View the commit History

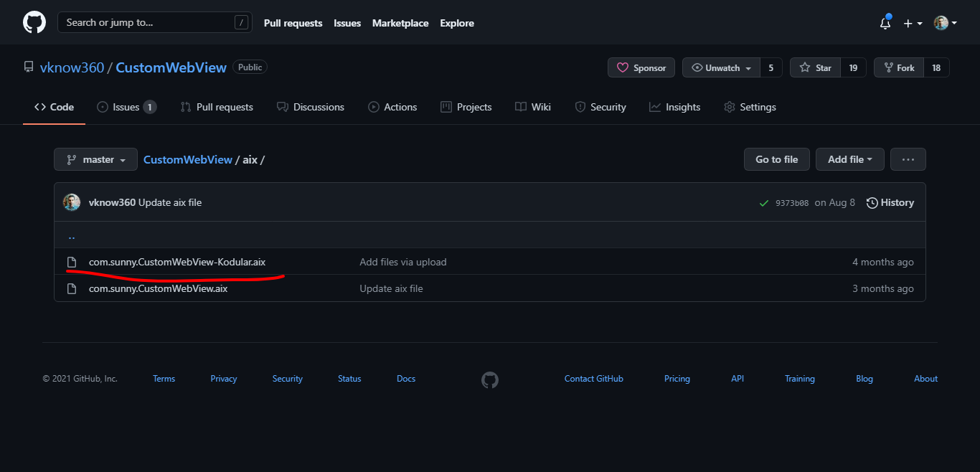coord(890,202)
